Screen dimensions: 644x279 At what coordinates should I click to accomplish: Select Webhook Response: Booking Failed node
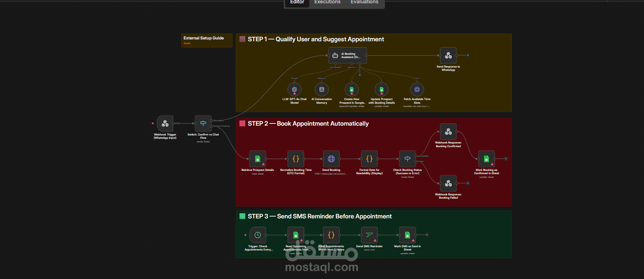tap(448, 183)
